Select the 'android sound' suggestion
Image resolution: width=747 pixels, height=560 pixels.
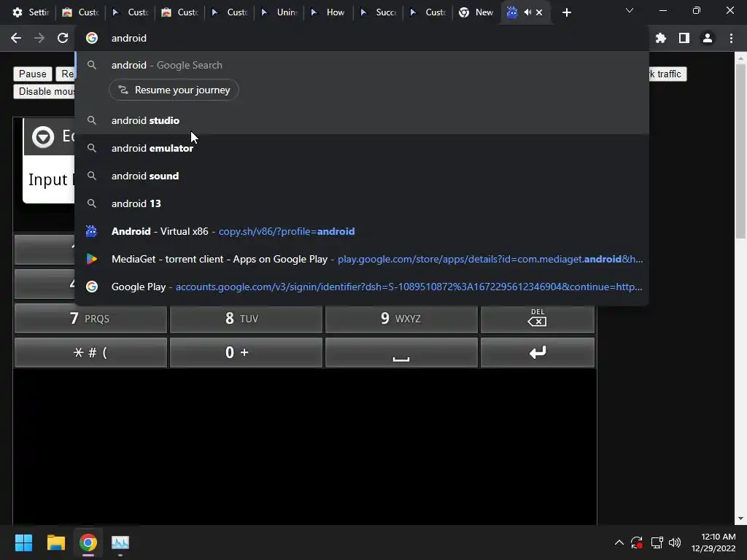[x=362, y=176]
